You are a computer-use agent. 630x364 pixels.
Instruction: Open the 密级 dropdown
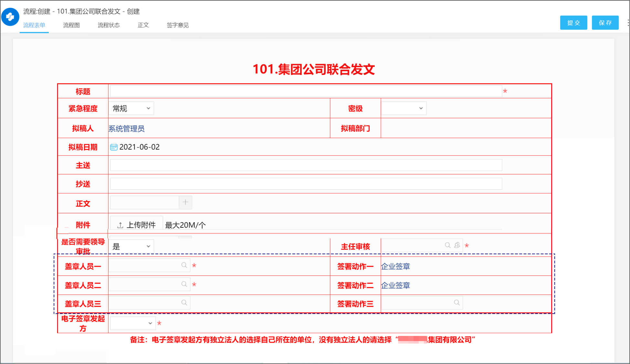404,108
